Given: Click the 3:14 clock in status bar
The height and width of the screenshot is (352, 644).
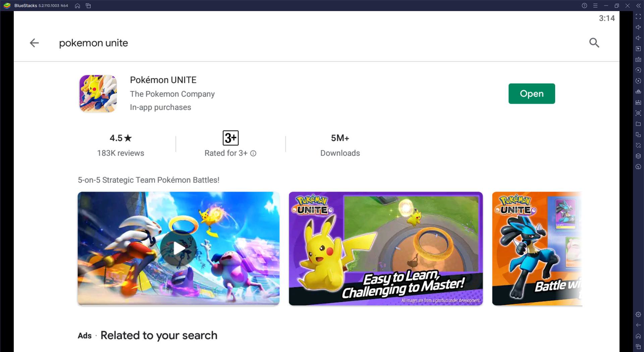Looking at the screenshot, I should pos(607,18).
